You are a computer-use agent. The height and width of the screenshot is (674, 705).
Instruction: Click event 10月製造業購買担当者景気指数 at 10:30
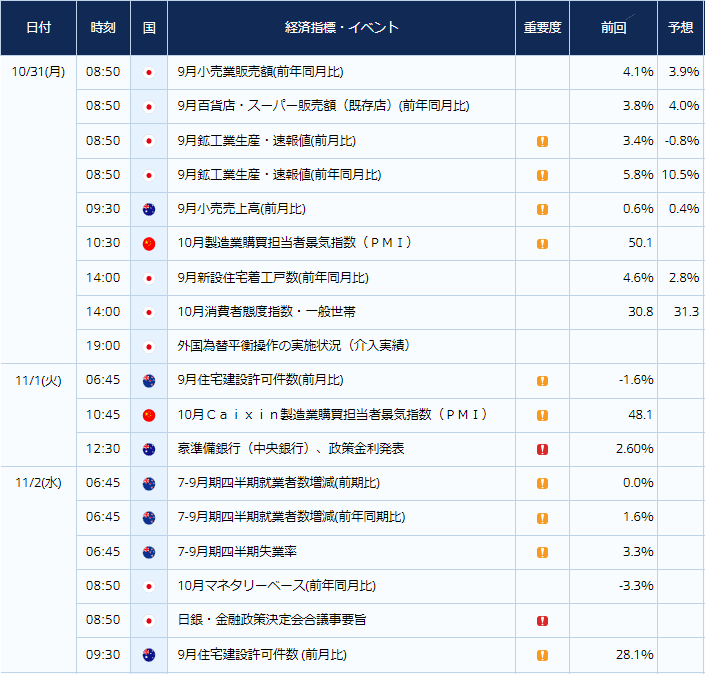pos(294,243)
